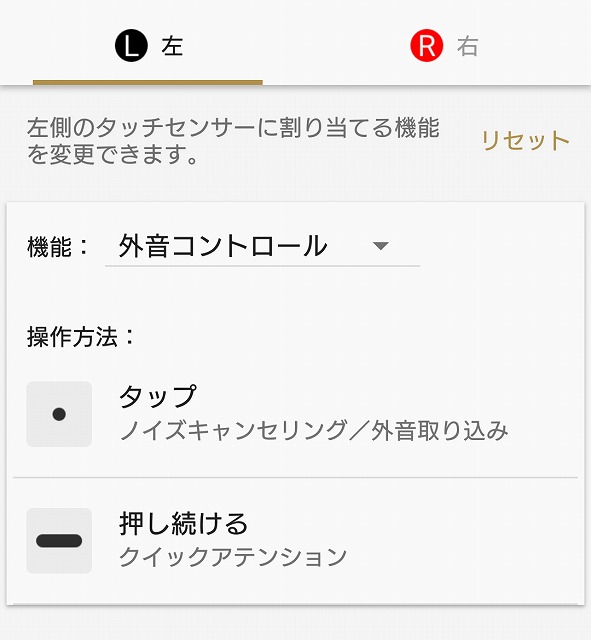Click the 右 label text

(467, 46)
